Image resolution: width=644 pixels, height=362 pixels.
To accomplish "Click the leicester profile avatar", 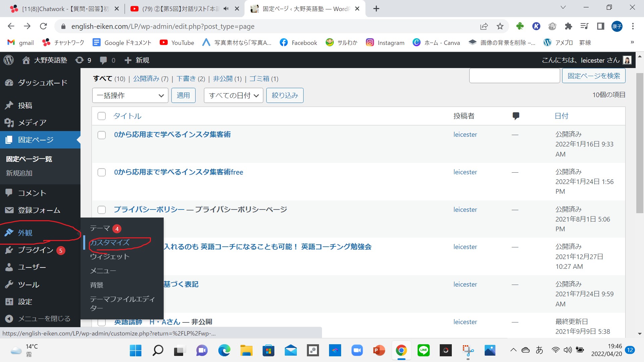I will 627,60.
